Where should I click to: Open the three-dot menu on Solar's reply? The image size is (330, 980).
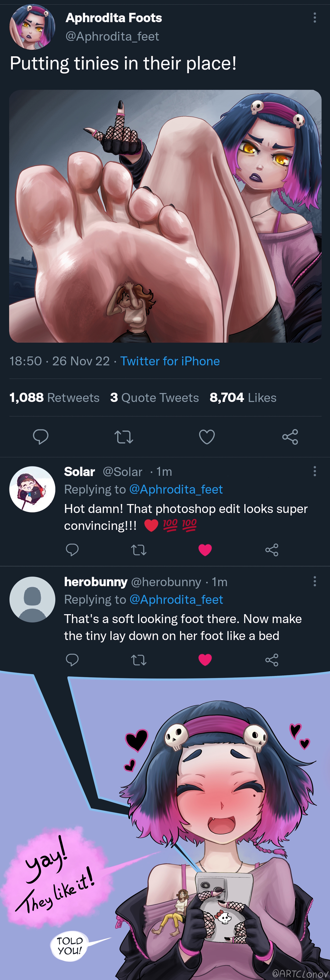pyautogui.click(x=314, y=471)
